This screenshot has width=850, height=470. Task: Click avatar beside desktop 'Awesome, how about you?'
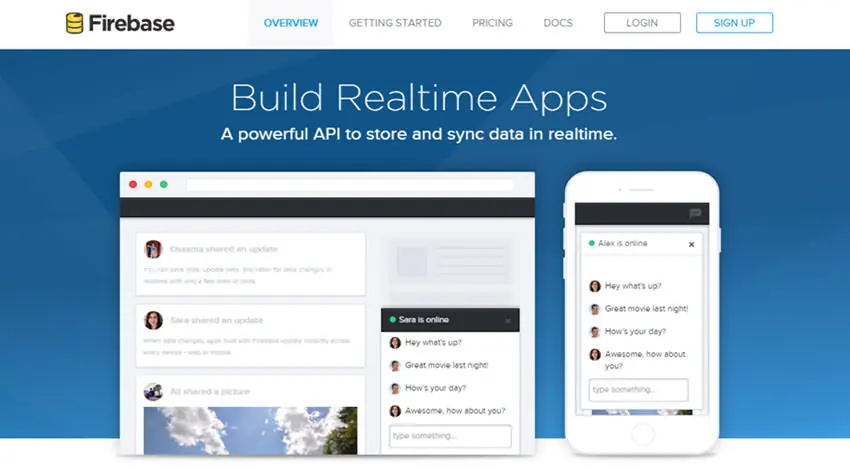tap(395, 411)
